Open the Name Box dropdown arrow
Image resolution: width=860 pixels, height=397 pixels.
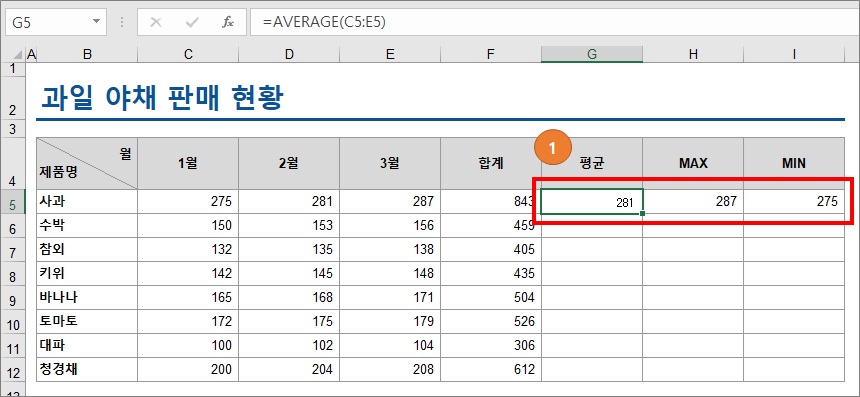[x=97, y=22]
